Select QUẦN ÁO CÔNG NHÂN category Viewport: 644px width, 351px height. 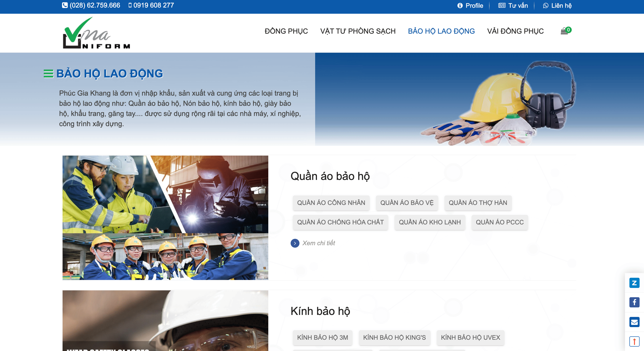click(331, 203)
